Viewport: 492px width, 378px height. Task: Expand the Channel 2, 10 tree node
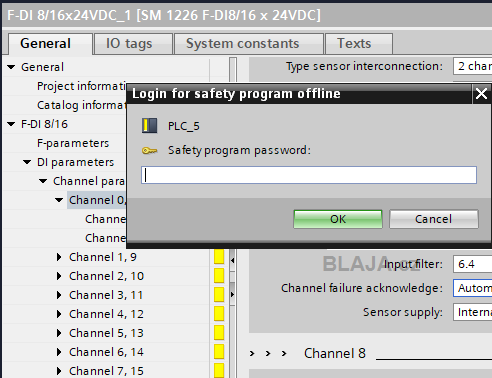[x=59, y=276]
